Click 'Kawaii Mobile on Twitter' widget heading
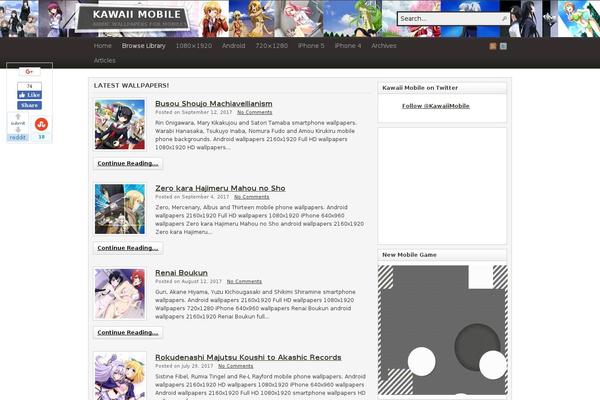This screenshot has height=400, width=600. click(420, 88)
